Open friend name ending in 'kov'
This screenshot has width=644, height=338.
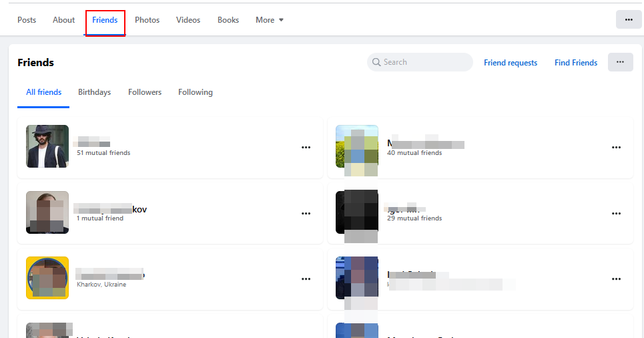110,209
